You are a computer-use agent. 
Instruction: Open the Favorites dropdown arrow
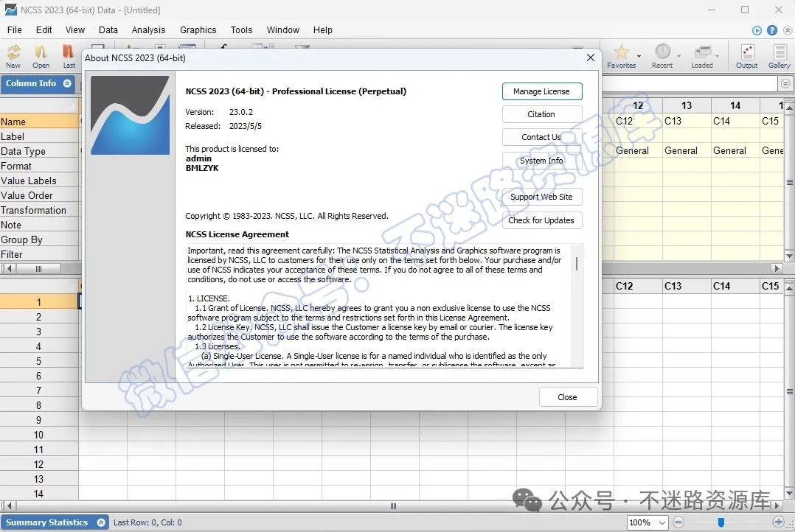tap(639, 56)
